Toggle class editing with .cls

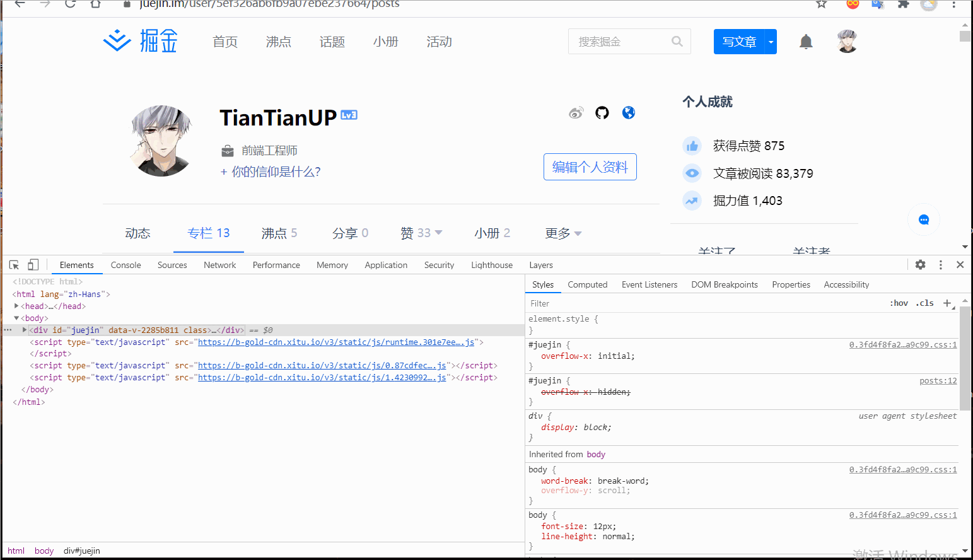[924, 303]
